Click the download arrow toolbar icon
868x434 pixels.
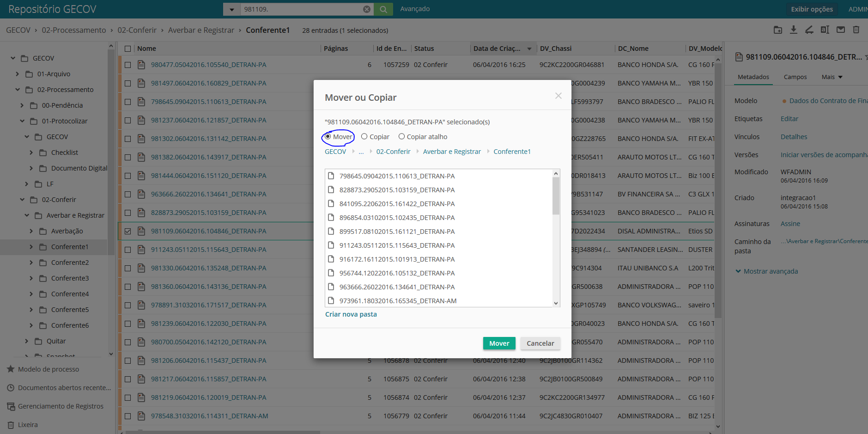tap(794, 30)
